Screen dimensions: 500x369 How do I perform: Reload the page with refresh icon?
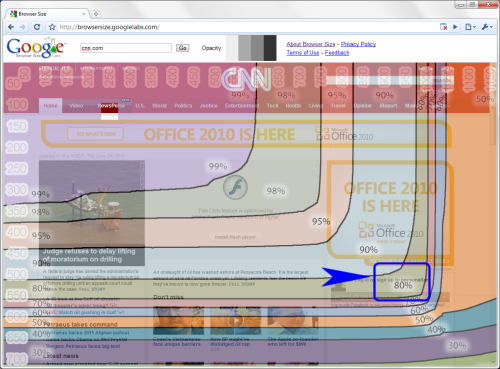click(x=37, y=27)
